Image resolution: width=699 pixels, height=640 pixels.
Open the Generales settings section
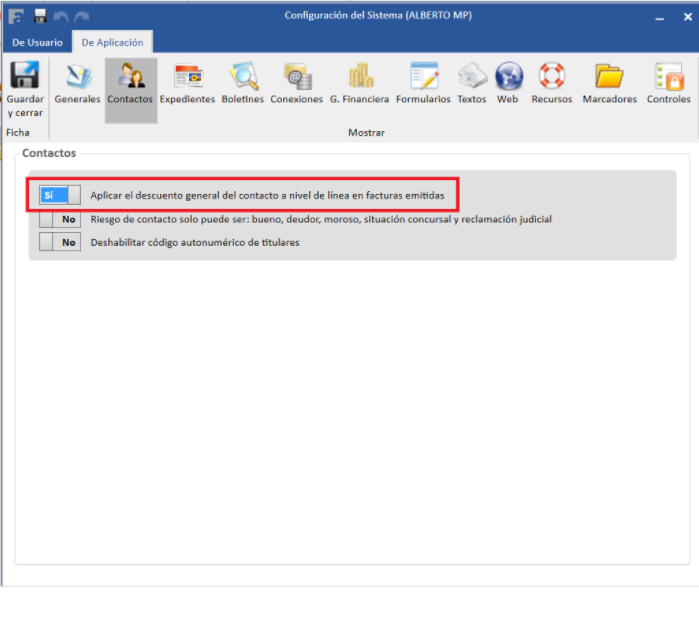77,85
